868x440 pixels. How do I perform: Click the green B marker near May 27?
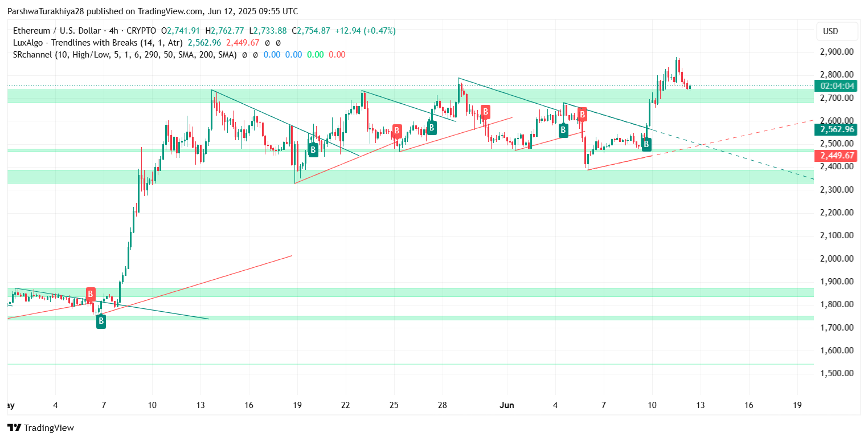tap(432, 127)
